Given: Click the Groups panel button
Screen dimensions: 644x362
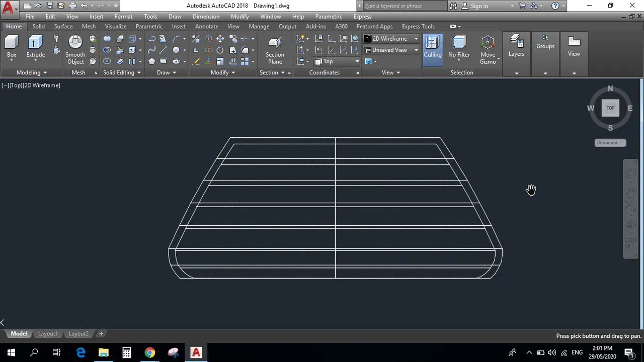Looking at the screenshot, I should [x=545, y=42].
